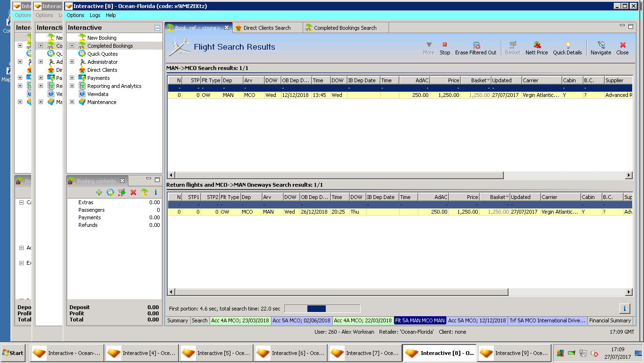Click the AVG antivirus tray icon
This screenshot has height=363, width=644.
(560, 353)
